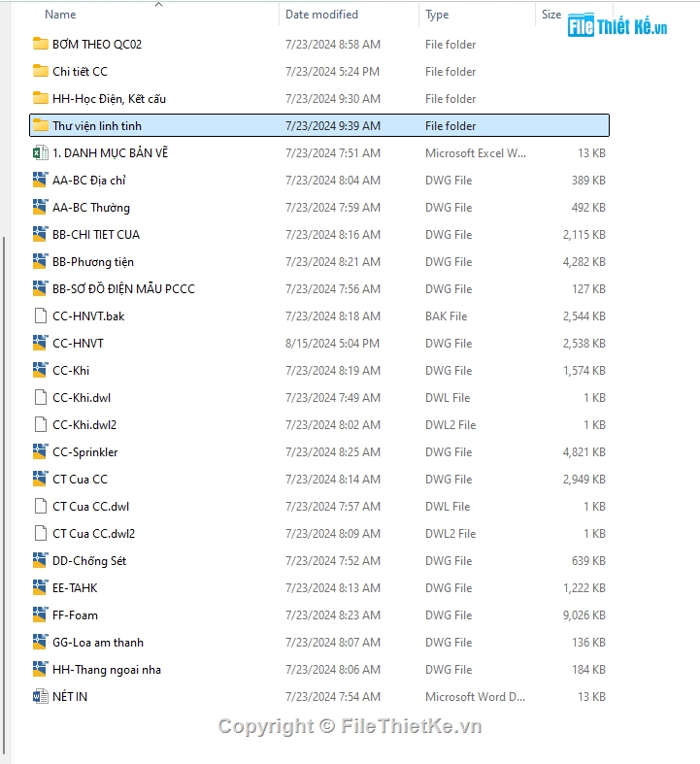Screen dimensions: 700x764
Task: Click the BƠM THEO QC02 folder icon
Action: [x=41, y=44]
